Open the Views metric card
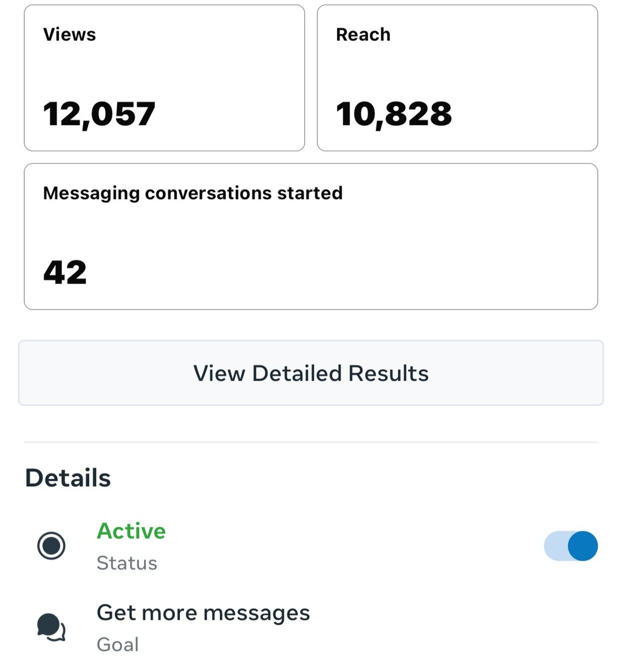 [x=164, y=78]
